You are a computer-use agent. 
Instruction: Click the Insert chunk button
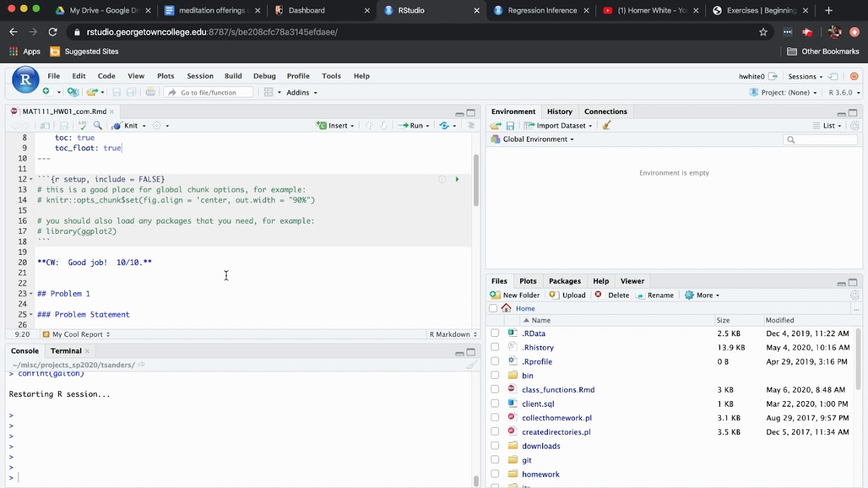333,125
